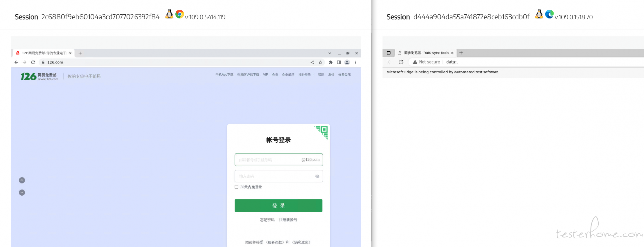Image resolution: width=644 pixels, height=247 pixels.
Task: Open the 忘记密码 link
Action: point(267,220)
